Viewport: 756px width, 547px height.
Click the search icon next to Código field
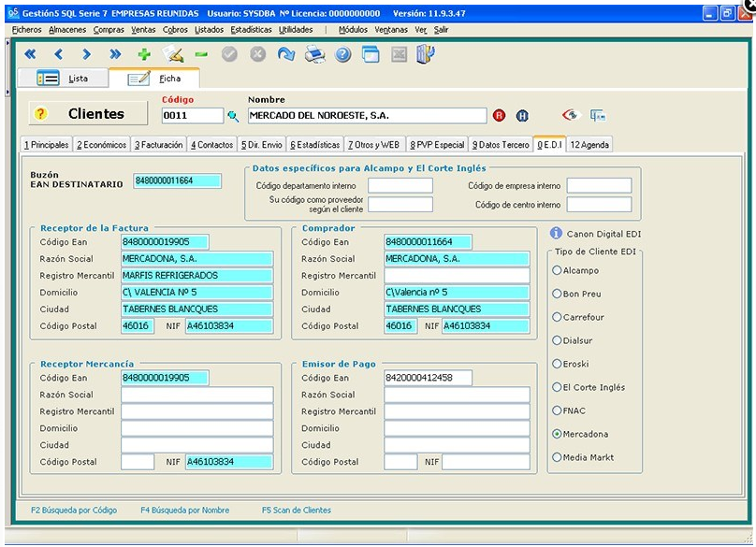[233, 116]
